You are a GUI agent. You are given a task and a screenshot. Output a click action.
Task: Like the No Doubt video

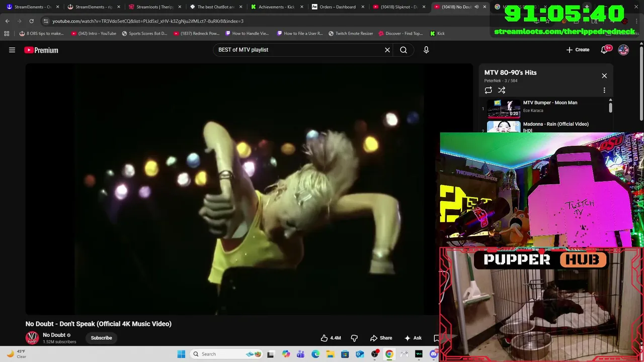pos(331,338)
